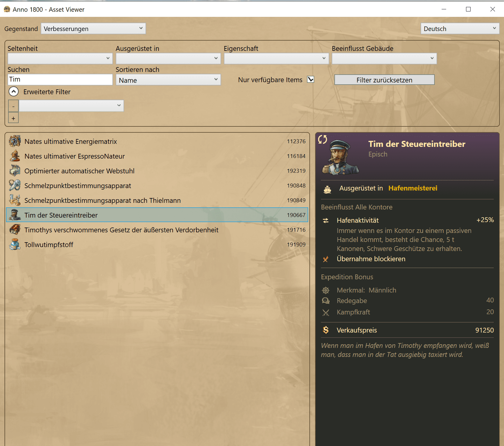Click the Nates ultimative Energiematrix item icon
The width and height of the screenshot is (504, 446).
(x=15, y=141)
